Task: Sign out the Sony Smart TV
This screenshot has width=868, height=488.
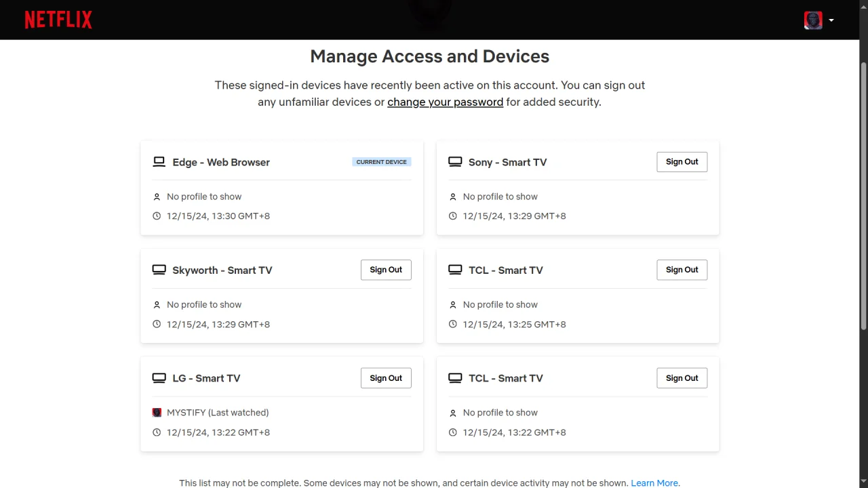Action: tap(682, 162)
